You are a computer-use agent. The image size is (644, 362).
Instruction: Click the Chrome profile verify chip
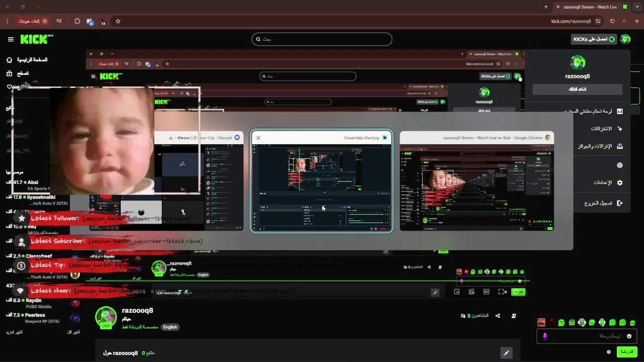[x=33, y=21]
